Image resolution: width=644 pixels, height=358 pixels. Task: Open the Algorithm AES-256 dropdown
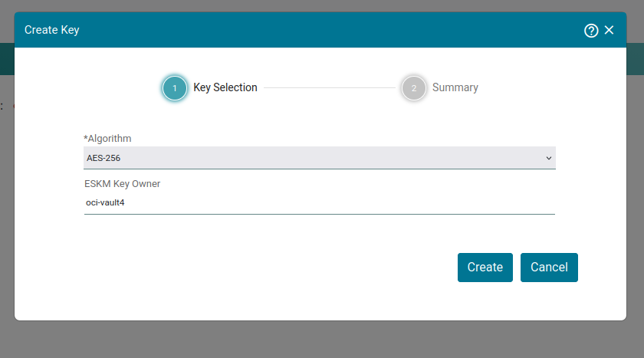(x=320, y=158)
